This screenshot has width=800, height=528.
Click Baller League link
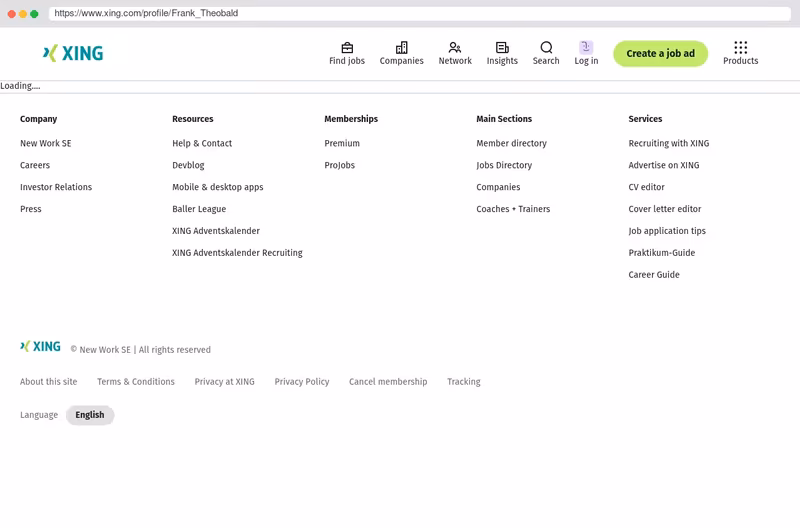(199, 209)
